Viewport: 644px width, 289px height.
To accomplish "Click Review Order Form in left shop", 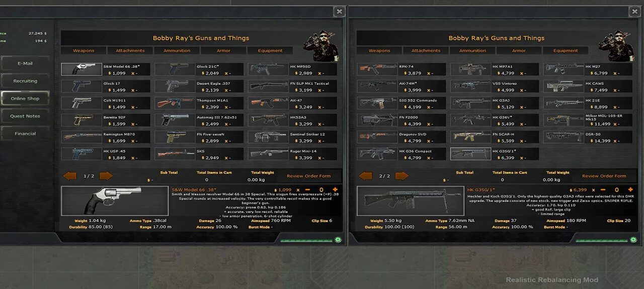I will coord(309,176).
